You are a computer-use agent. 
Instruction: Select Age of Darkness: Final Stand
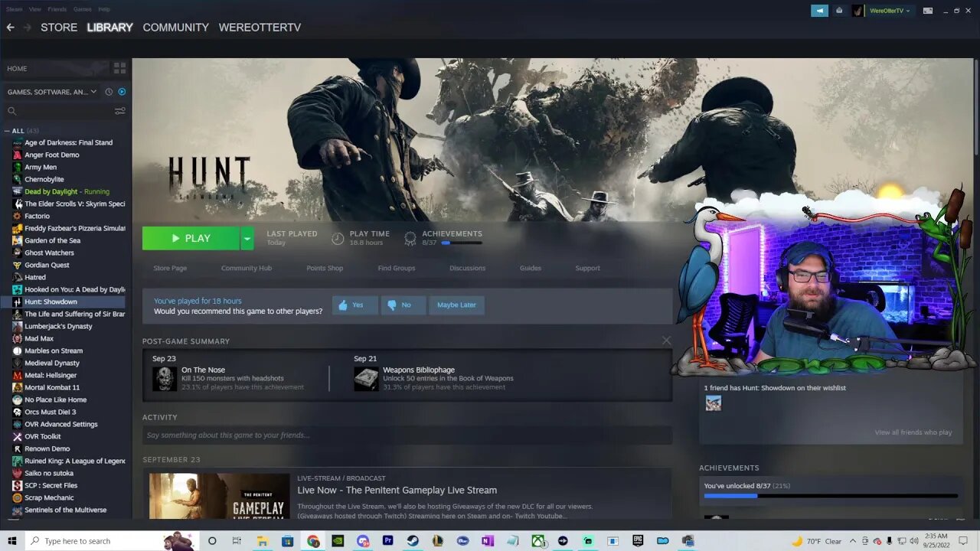68,142
